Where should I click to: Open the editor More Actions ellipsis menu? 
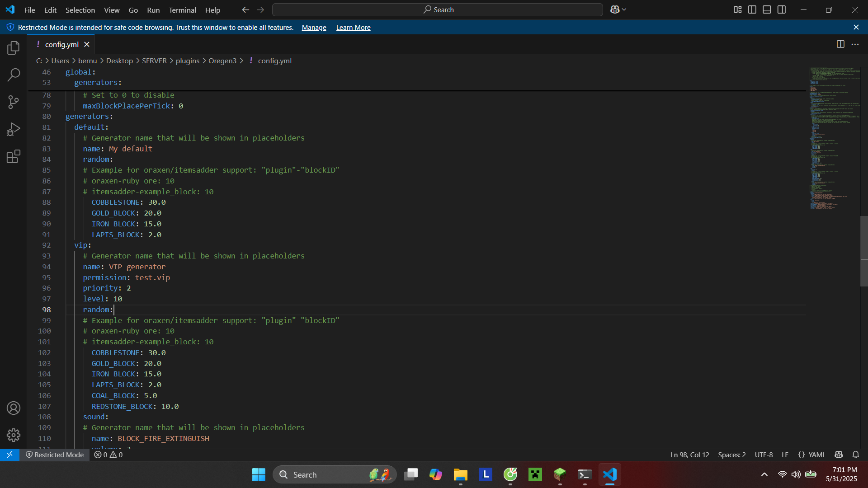coord(855,44)
